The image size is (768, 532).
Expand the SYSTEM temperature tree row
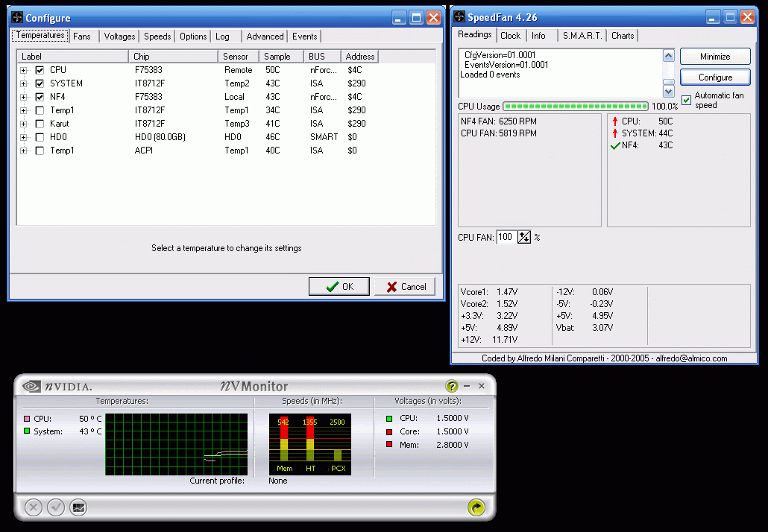(x=24, y=83)
